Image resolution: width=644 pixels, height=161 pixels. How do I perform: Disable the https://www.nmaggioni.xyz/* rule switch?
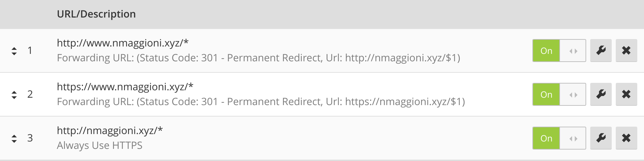pyautogui.click(x=559, y=94)
